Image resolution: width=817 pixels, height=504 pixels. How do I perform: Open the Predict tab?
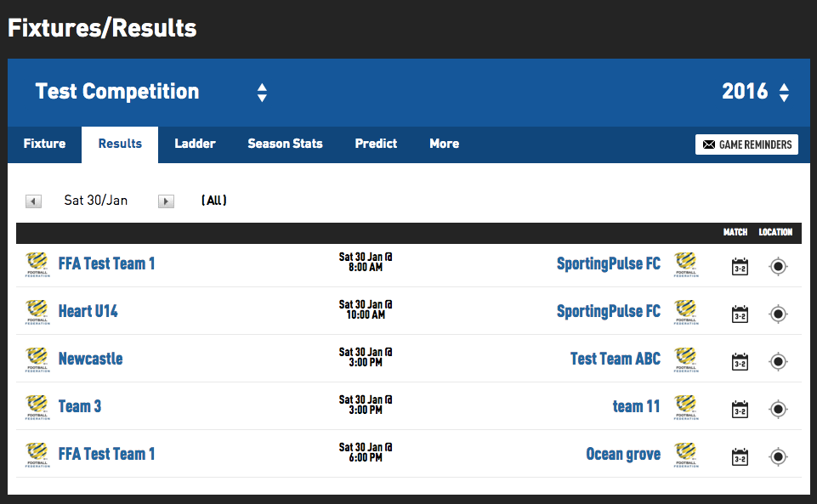pyautogui.click(x=376, y=144)
